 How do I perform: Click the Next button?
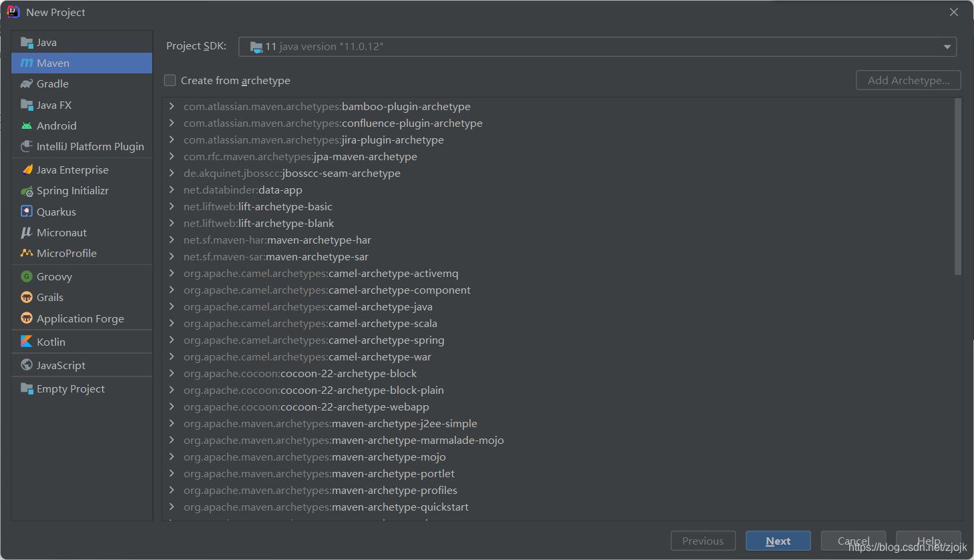click(778, 541)
